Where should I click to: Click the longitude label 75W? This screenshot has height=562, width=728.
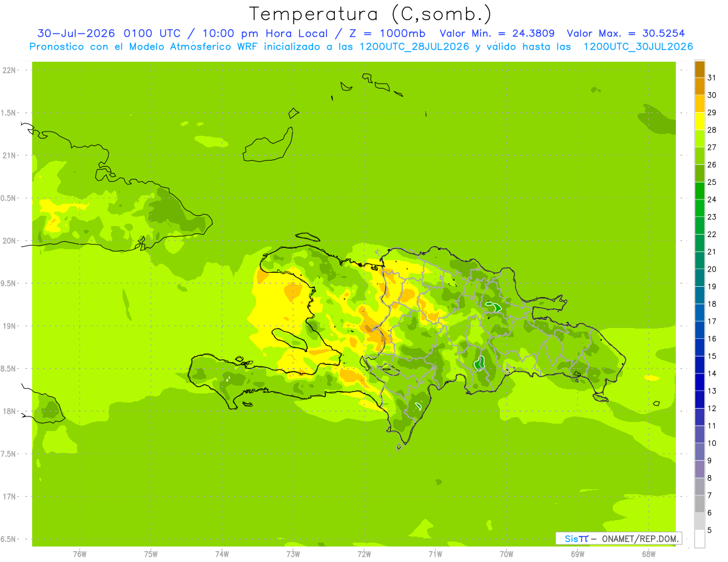(x=150, y=554)
